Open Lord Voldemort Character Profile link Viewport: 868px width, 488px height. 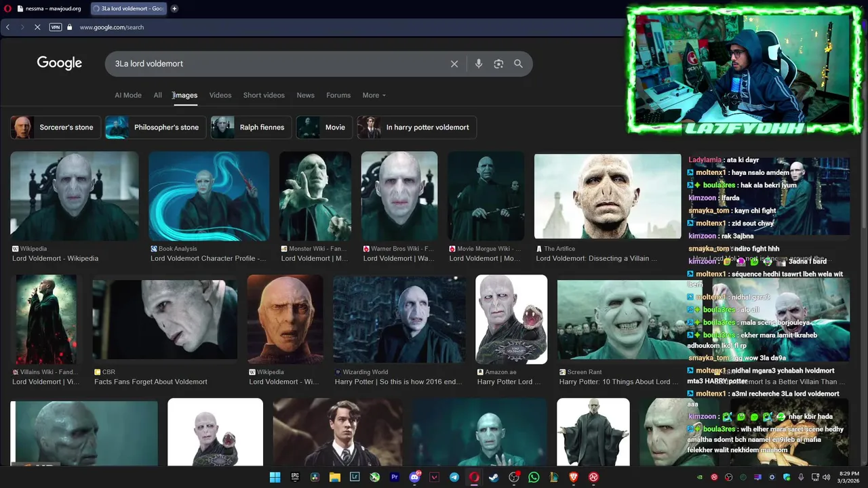pos(208,258)
